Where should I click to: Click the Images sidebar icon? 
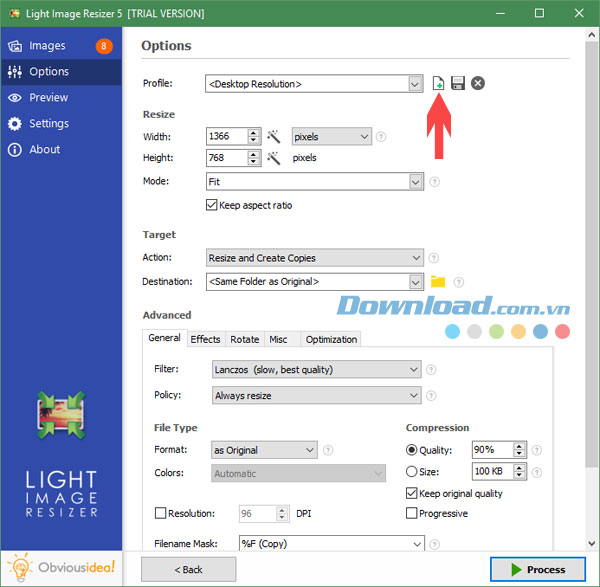point(15,46)
